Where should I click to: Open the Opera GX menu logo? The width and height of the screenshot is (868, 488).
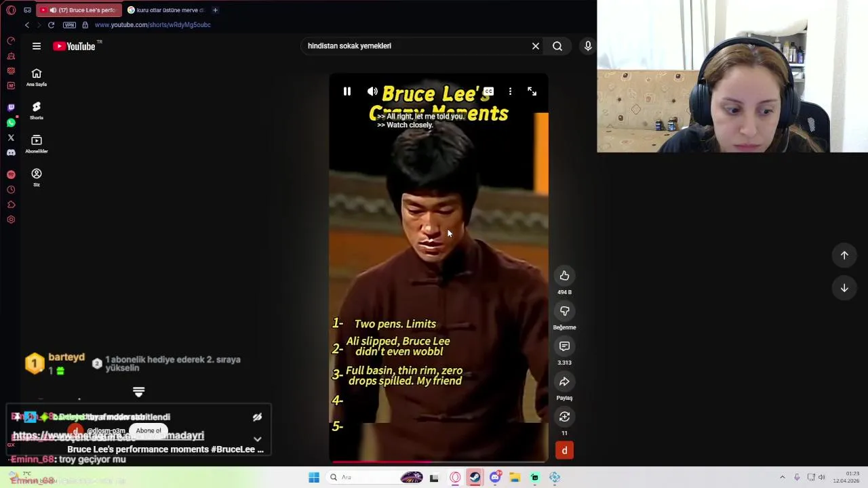click(11, 10)
